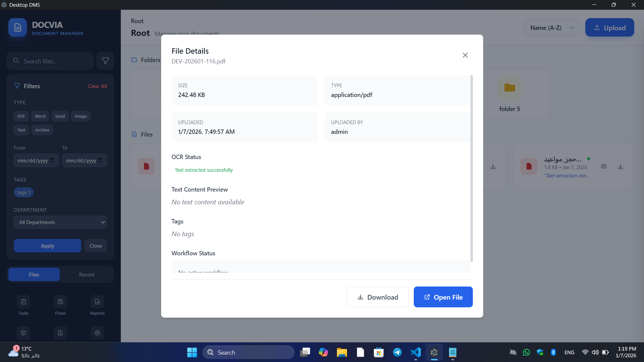Click the ENG language indicator
The width and height of the screenshot is (644, 362).
[569, 352]
